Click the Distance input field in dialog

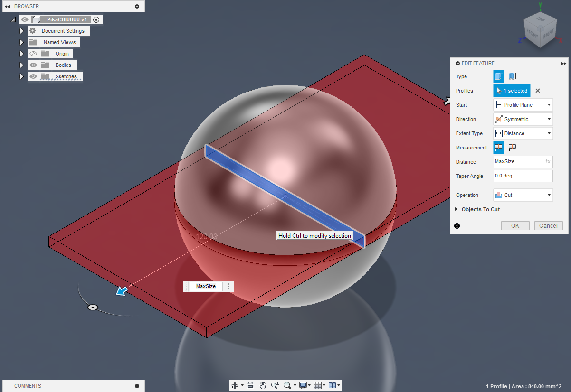523,162
